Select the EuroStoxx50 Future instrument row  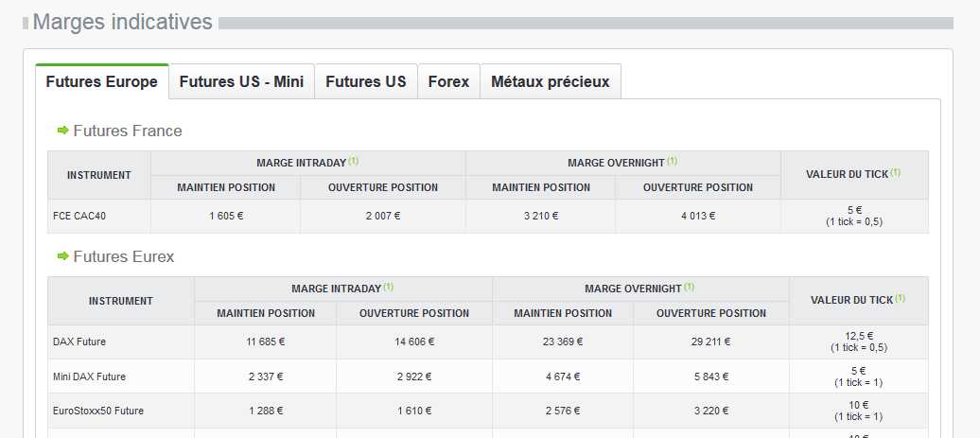point(98,411)
